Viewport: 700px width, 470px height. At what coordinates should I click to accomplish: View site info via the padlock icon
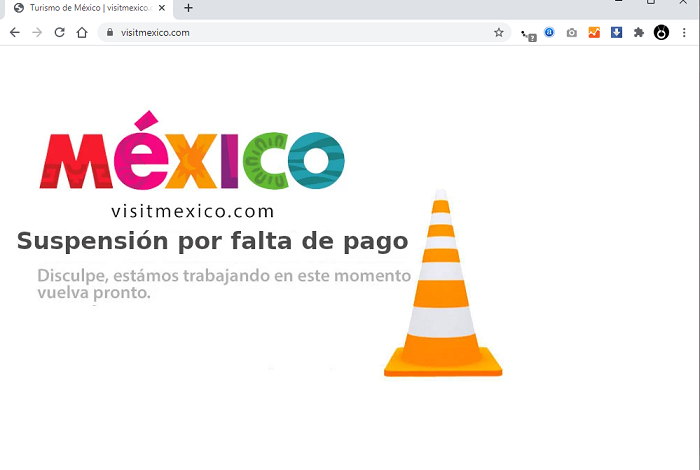pos(110,32)
